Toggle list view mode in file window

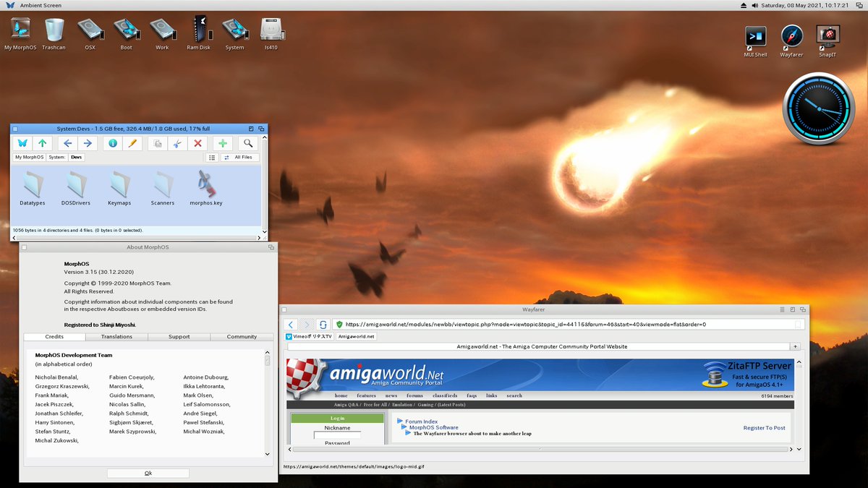[x=212, y=157]
